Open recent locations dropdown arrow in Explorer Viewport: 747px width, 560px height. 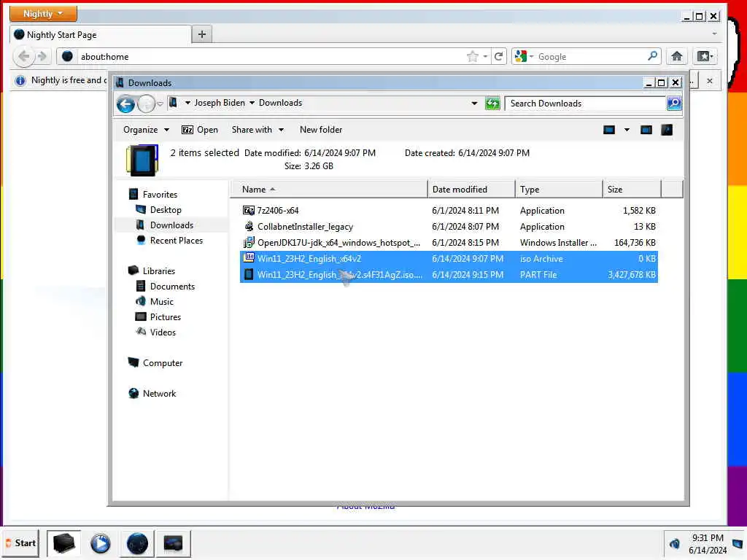tap(160, 104)
